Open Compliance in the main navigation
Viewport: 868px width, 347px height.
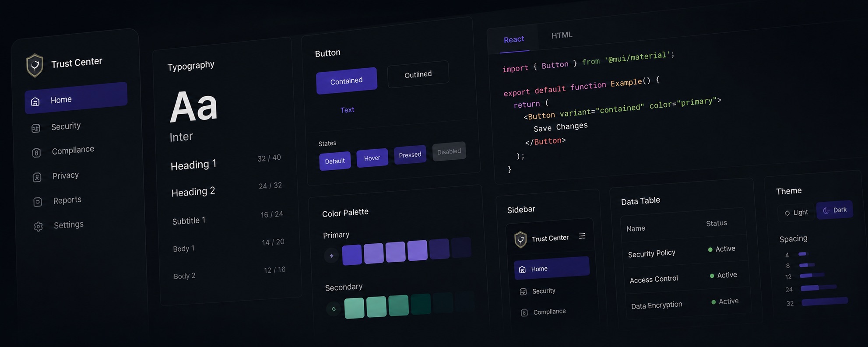coord(72,151)
